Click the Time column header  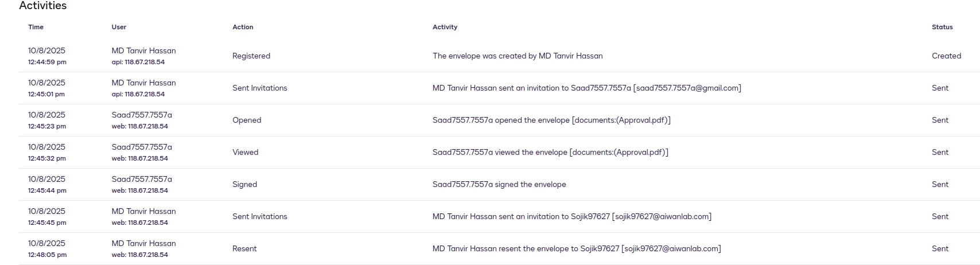pyautogui.click(x=36, y=27)
